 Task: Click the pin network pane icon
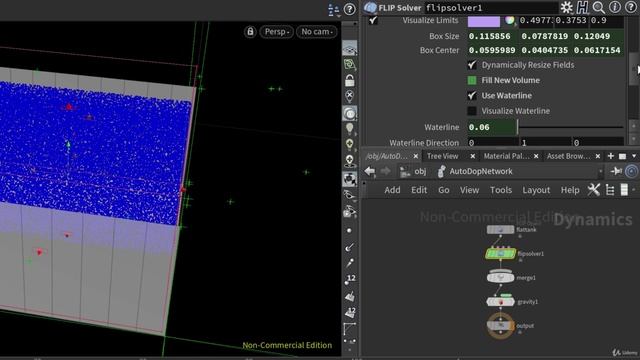[616, 171]
